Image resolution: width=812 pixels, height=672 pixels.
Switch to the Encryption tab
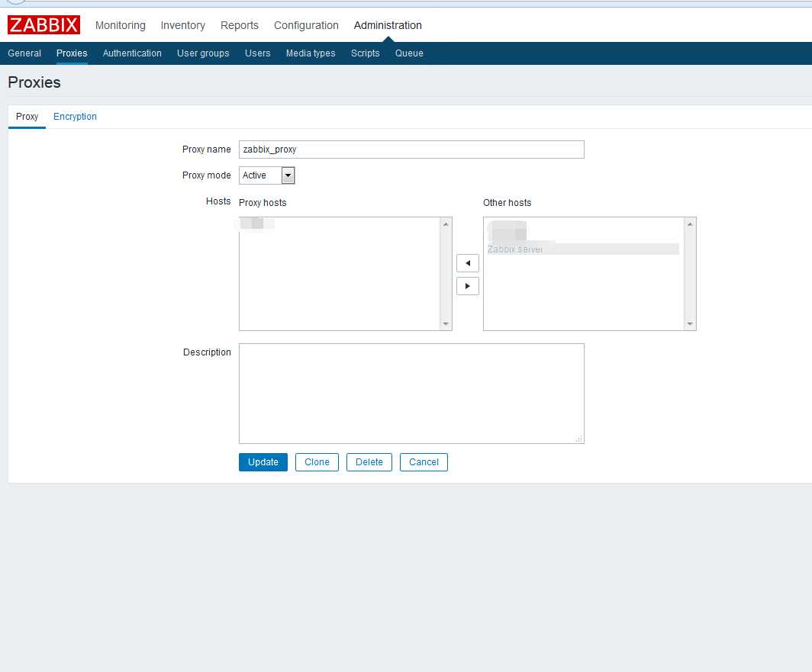pyautogui.click(x=75, y=117)
